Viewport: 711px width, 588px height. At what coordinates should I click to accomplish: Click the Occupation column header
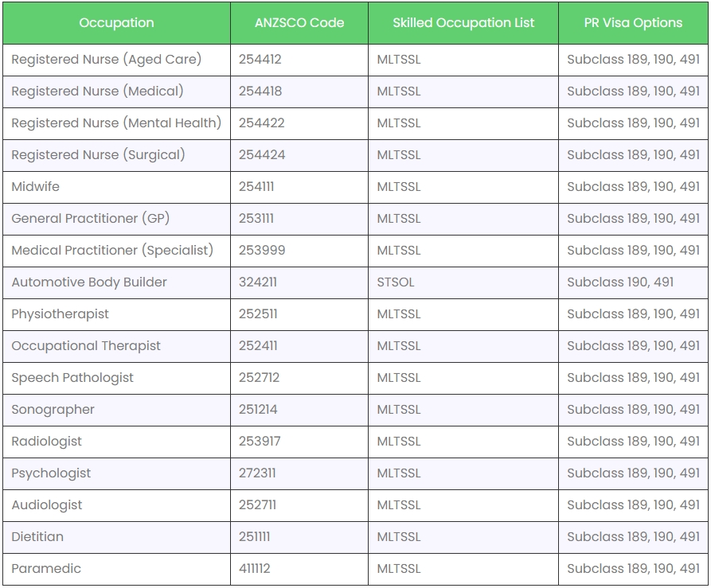point(116,22)
